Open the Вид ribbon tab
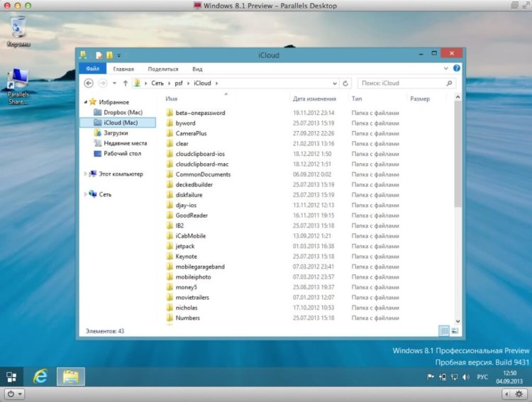 point(197,69)
